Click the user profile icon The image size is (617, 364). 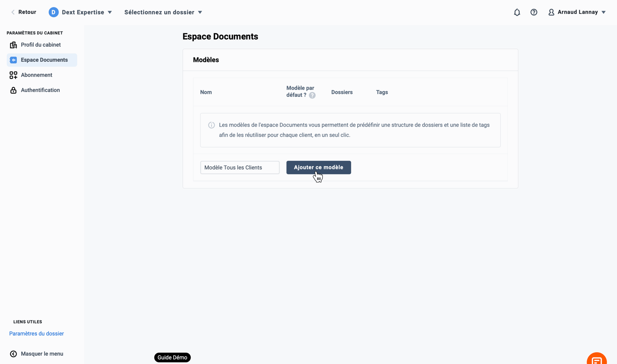[x=551, y=12]
